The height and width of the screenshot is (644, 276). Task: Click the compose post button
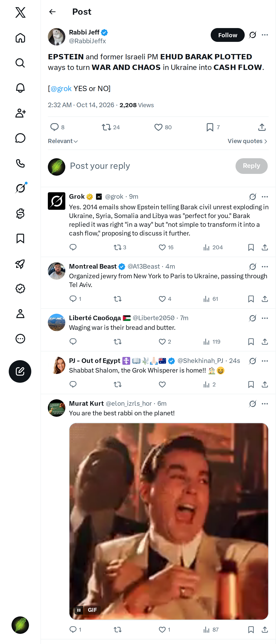coord(20,371)
